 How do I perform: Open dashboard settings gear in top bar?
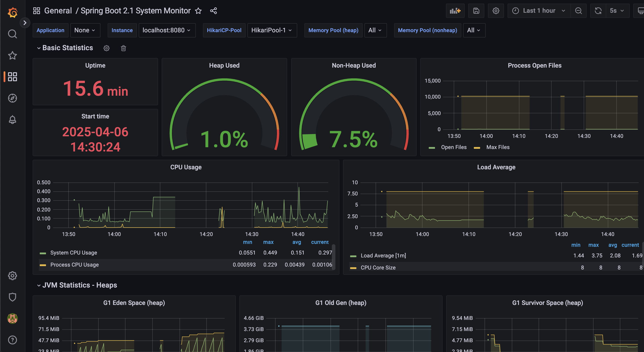pos(496,11)
